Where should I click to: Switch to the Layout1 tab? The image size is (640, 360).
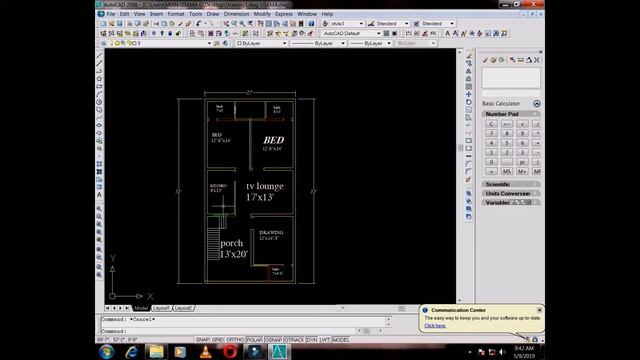[x=161, y=308]
